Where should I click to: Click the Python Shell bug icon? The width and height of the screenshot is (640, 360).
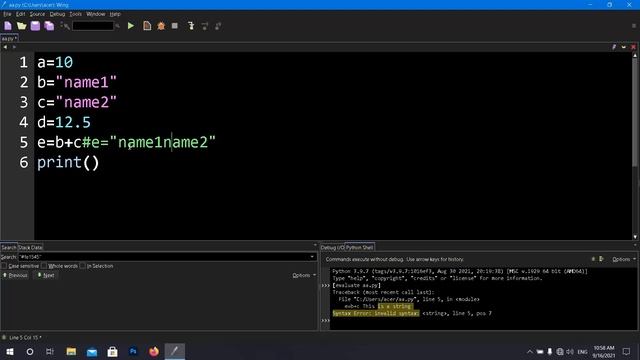click(x=593, y=259)
